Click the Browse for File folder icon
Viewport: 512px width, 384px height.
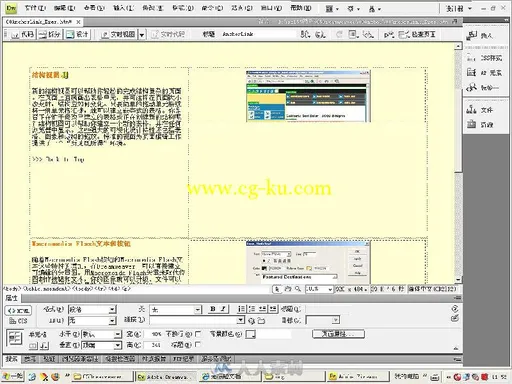(x=262, y=321)
